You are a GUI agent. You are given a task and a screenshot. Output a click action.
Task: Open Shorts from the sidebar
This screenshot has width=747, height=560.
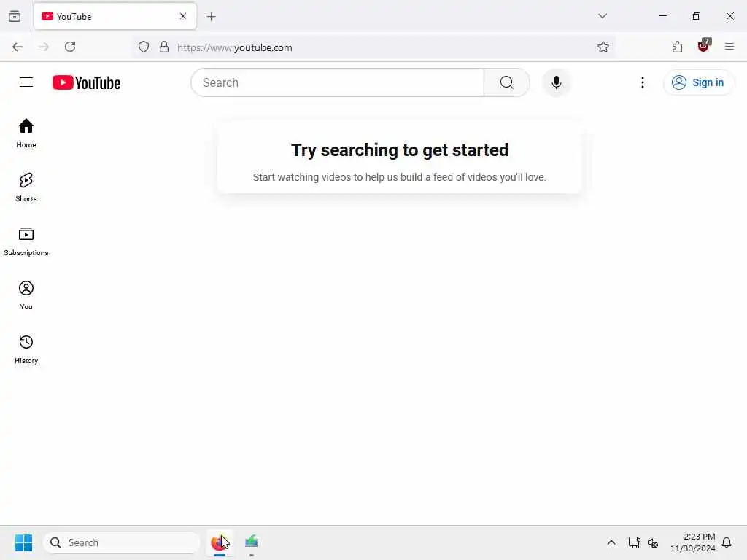coord(26,187)
